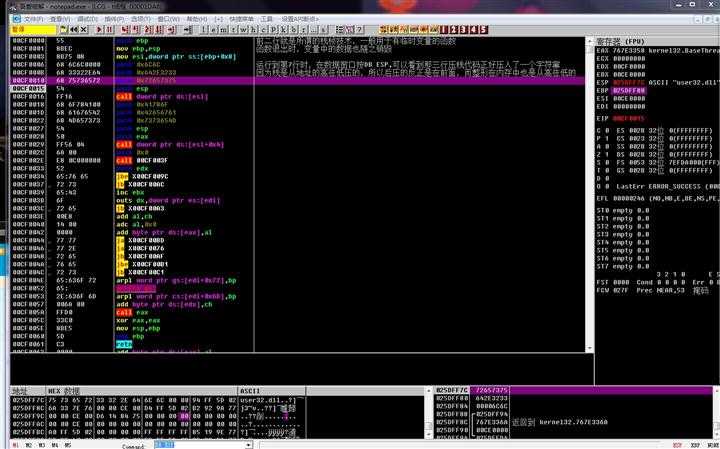Select stack row 0250FF7C with 72657375
This screenshot has height=449, width=720.
pos(574,390)
